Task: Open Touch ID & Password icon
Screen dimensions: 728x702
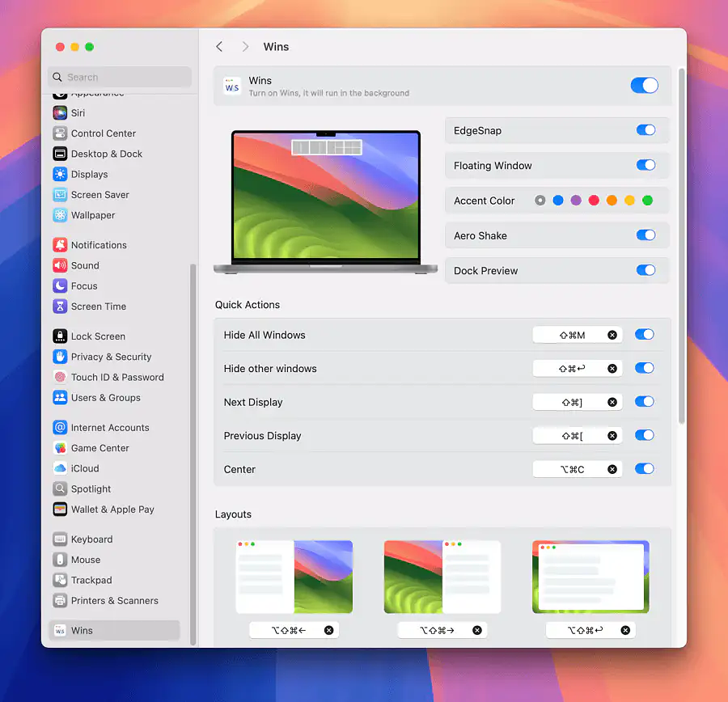Action: tap(60, 378)
